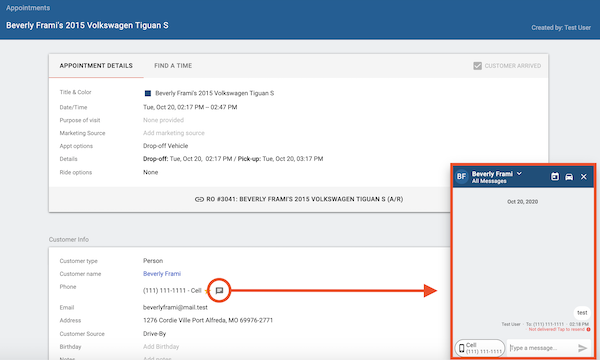
Task: Open the Appointments breadcrumb link
Action: (x=28, y=8)
